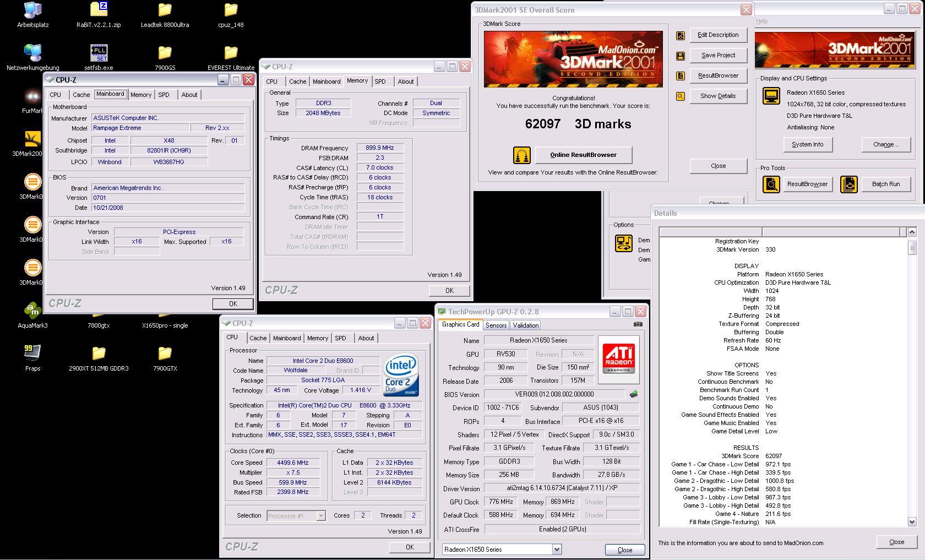The image size is (925, 560).
Task: Click the Core Speed 4499.6 MHz field
Action: pyautogui.click(x=293, y=463)
